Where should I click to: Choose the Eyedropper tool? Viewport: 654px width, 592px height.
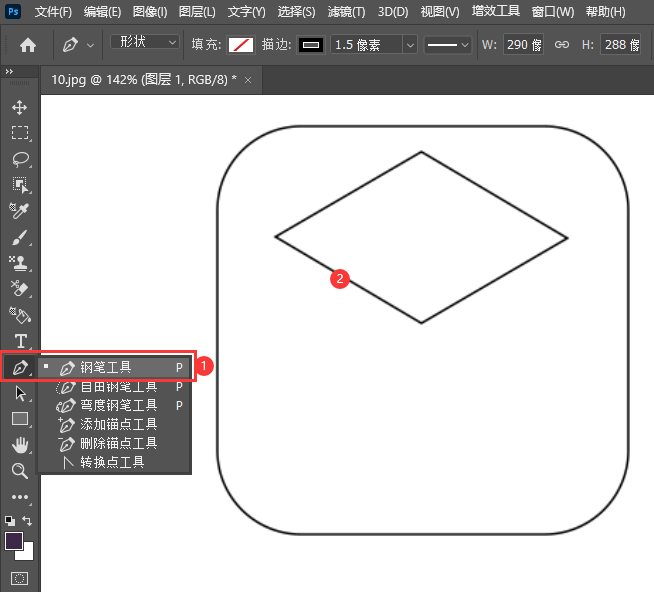[19, 211]
